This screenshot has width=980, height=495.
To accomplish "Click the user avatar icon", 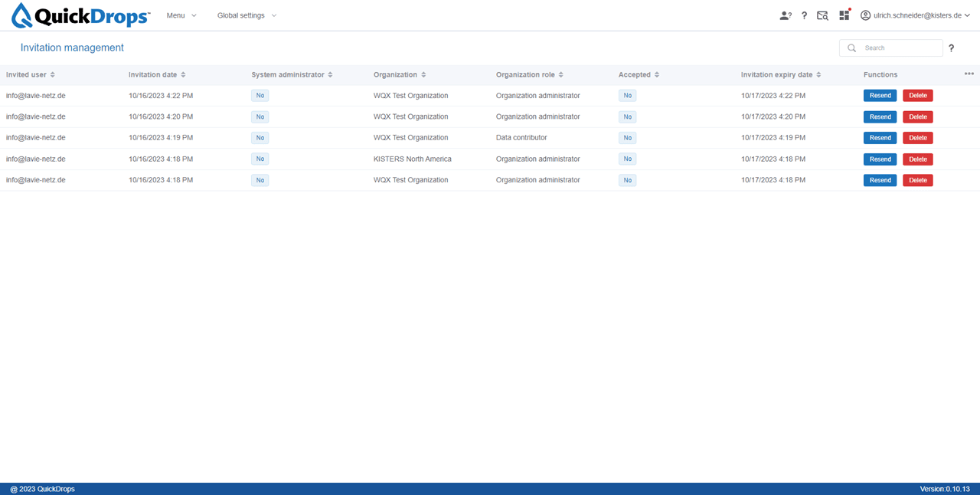I will 866,15.
